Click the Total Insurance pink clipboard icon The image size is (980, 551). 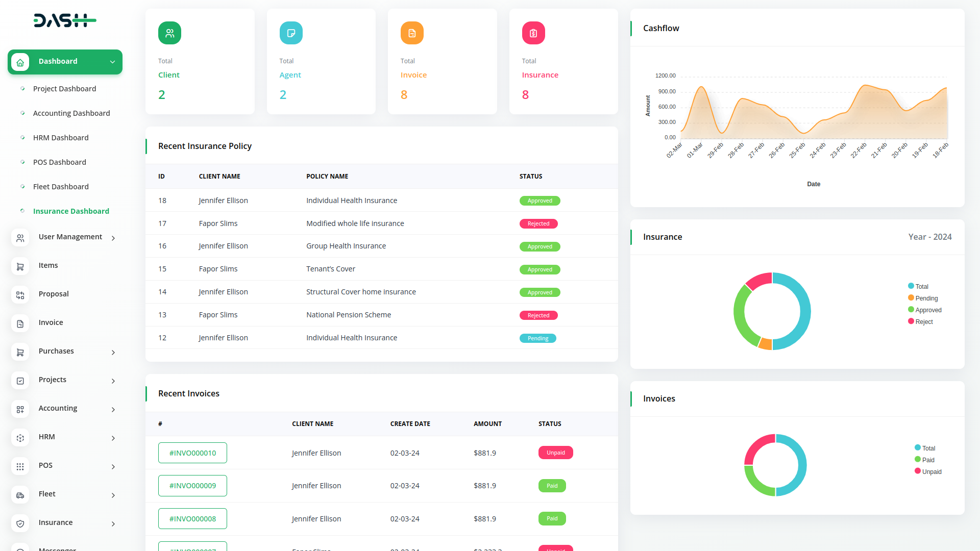pos(533,33)
